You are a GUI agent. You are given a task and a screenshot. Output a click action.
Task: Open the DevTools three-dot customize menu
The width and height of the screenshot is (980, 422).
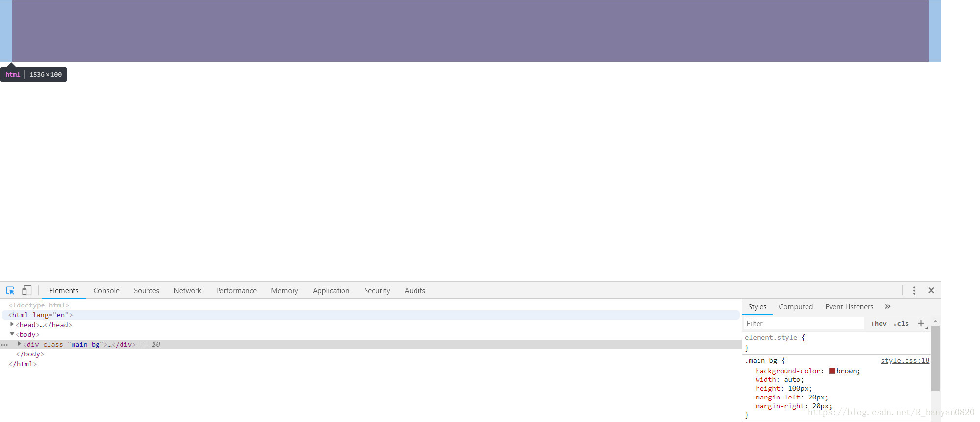914,290
